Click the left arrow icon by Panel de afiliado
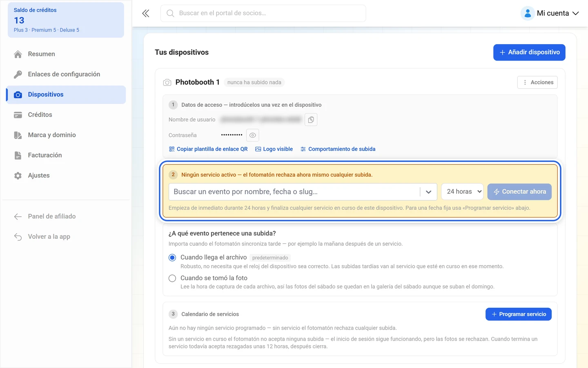 [x=18, y=216]
